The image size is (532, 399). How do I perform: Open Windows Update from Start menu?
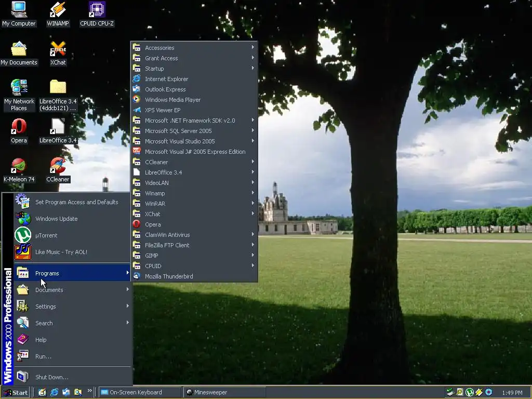pyautogui.click(x=72, y=219)
